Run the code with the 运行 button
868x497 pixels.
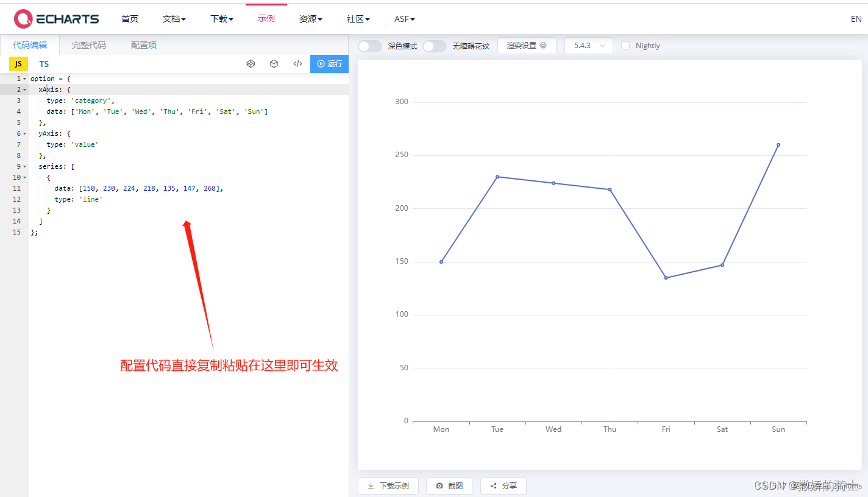(329, 63)
